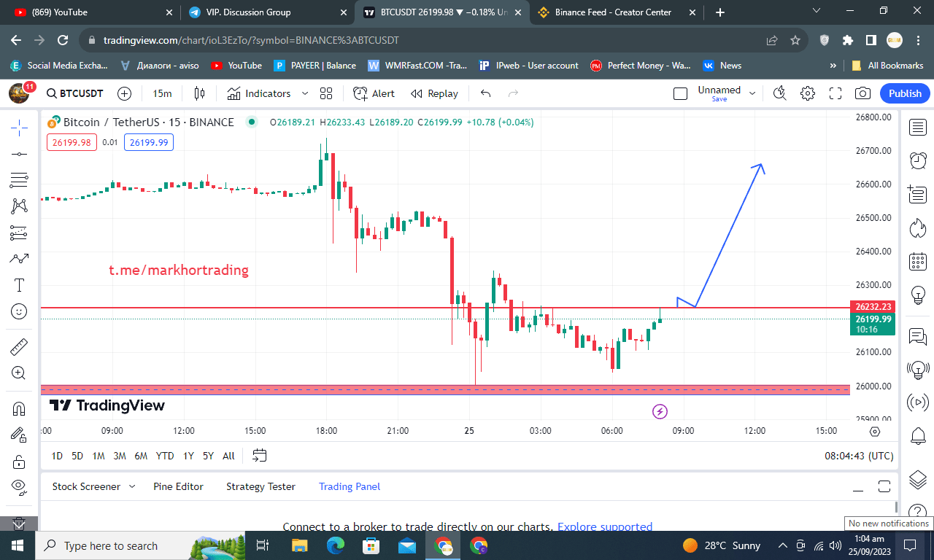Open the candlestick chart type selector

[x=199, y=93]
